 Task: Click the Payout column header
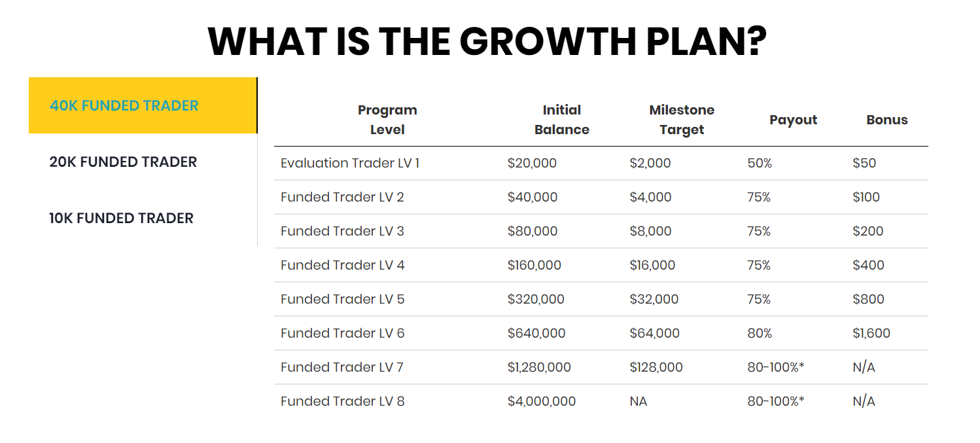[794, 120]
